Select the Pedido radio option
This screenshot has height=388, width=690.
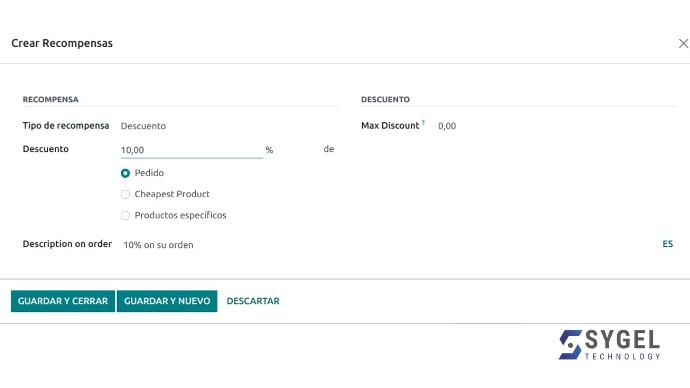pyautogui.click(x=125, y=173)
